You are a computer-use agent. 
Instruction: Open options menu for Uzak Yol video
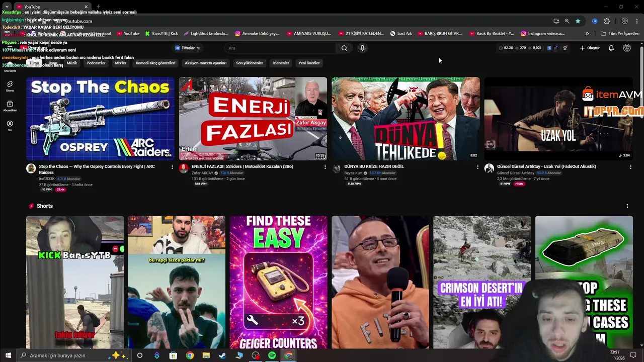tap(630, 167)
